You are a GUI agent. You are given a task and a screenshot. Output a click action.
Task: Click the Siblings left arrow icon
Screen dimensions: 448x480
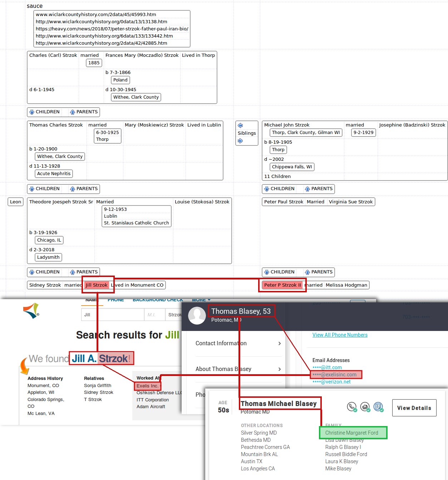click(x=240, y=125)
